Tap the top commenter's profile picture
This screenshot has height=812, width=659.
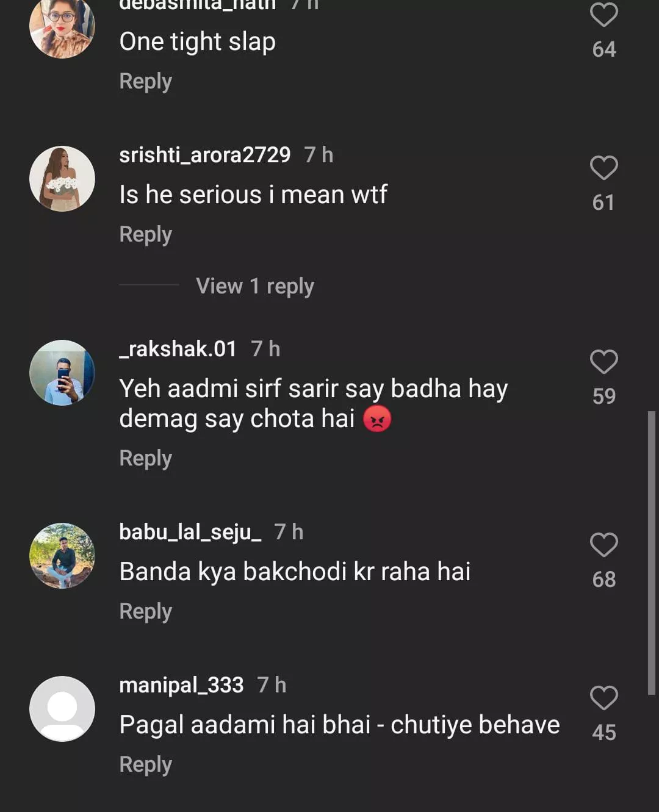[62, 27]
